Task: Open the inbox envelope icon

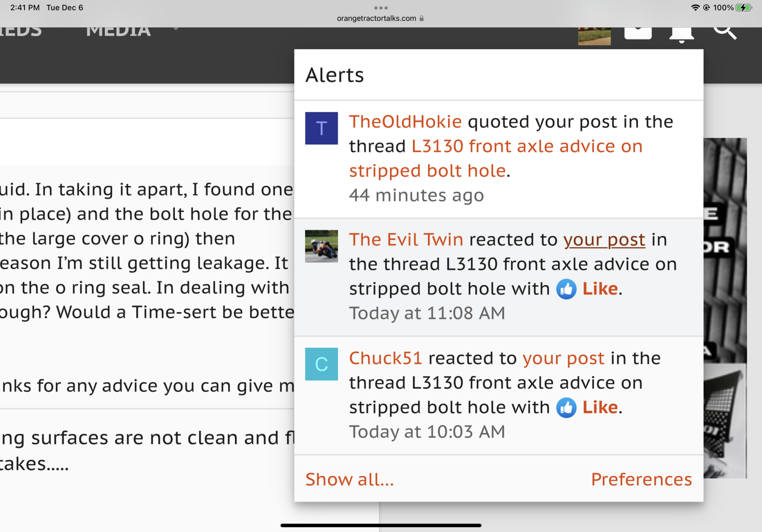Action: click(638, 33)
